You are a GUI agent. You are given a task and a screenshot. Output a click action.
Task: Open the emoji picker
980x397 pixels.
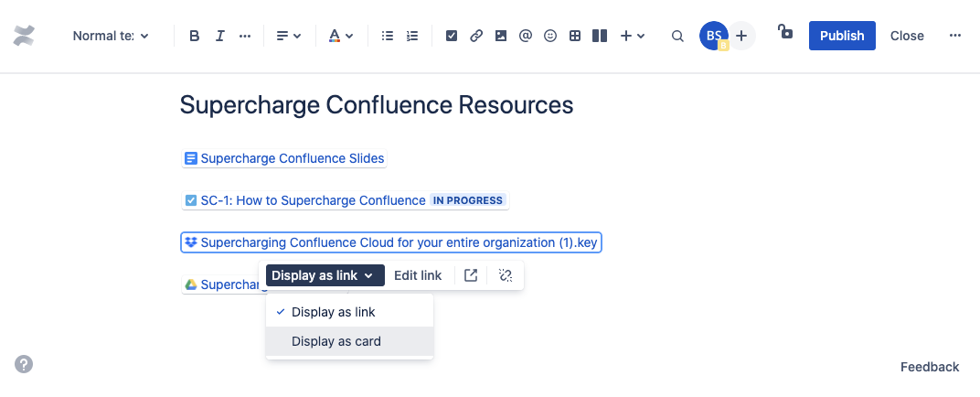point(550,37)
